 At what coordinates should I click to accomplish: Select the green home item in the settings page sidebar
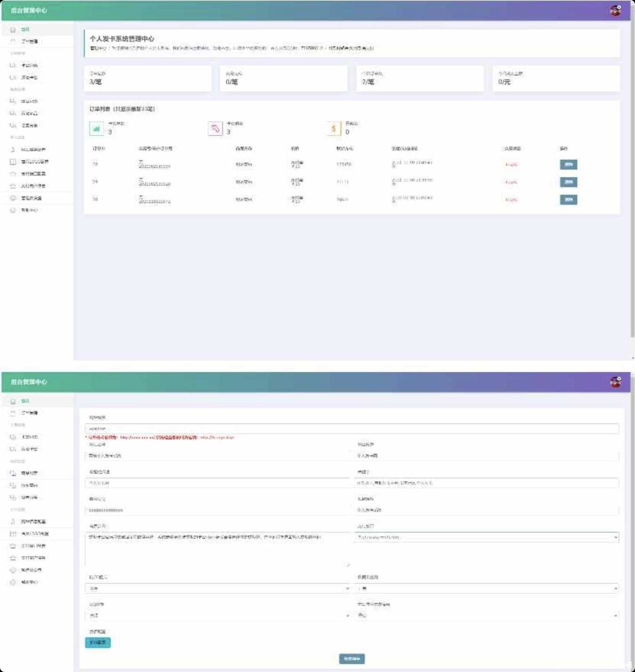(x=37, y=401)
